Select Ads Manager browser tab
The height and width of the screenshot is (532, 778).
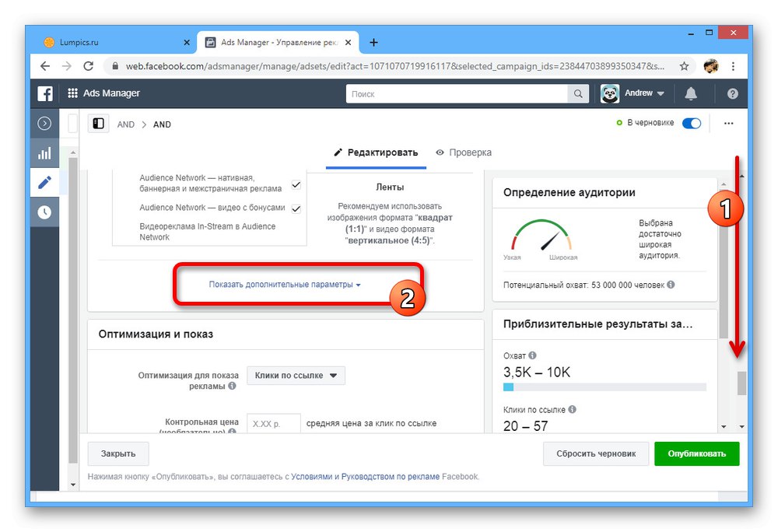(278, 43)
